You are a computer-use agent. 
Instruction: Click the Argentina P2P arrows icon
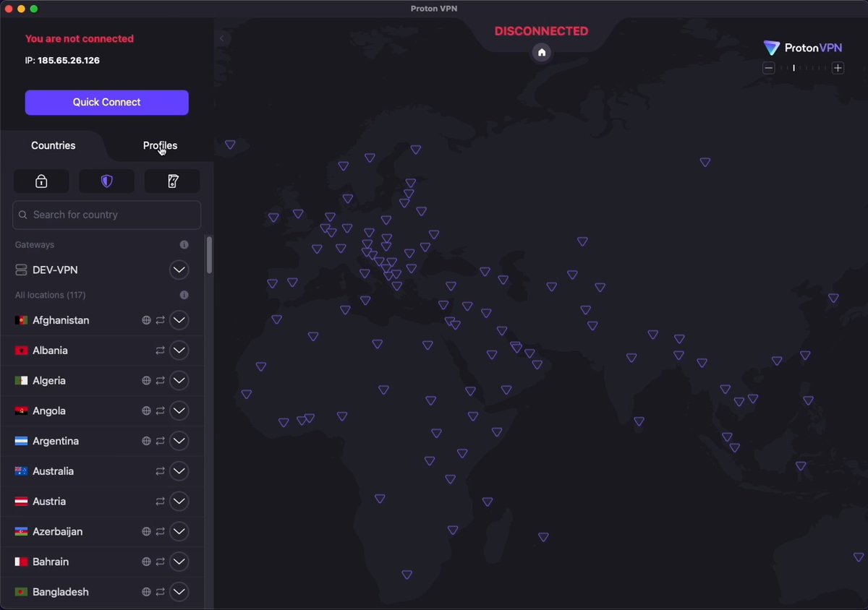pyautogui.click(x=160, y=441)
